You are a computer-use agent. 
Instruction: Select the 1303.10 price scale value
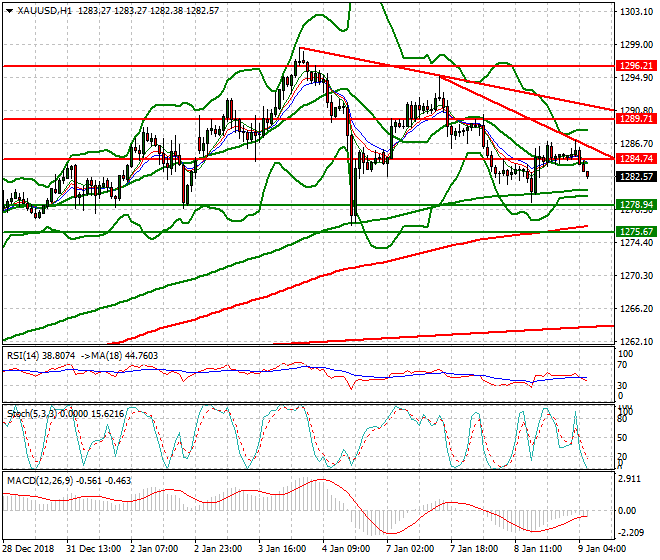(x=636, y=12)
